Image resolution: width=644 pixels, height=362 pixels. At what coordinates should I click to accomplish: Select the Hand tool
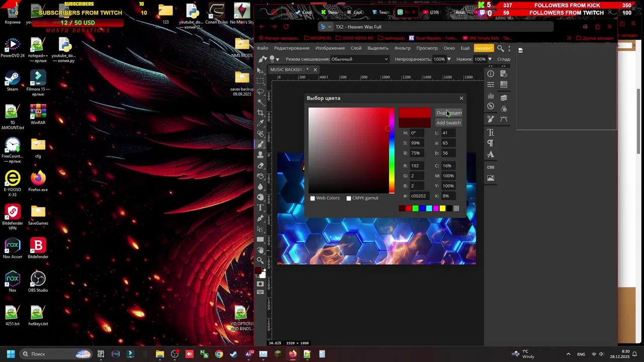(260, 250)
